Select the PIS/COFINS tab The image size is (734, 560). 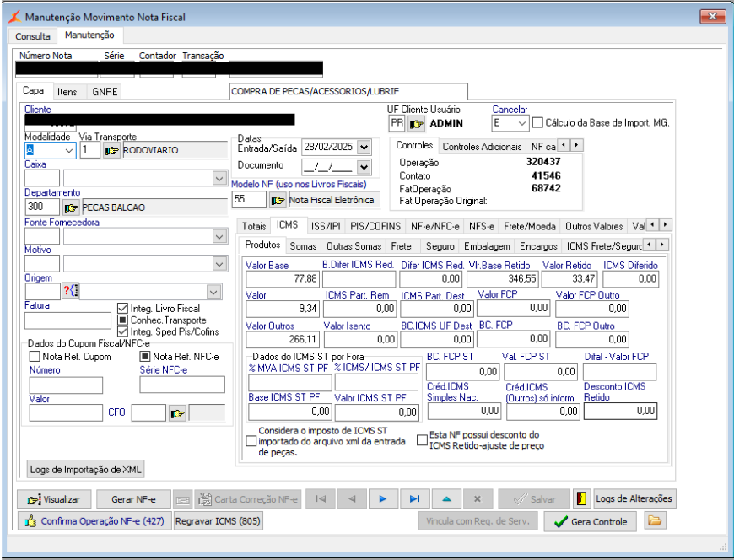click(x=375, y=226)
